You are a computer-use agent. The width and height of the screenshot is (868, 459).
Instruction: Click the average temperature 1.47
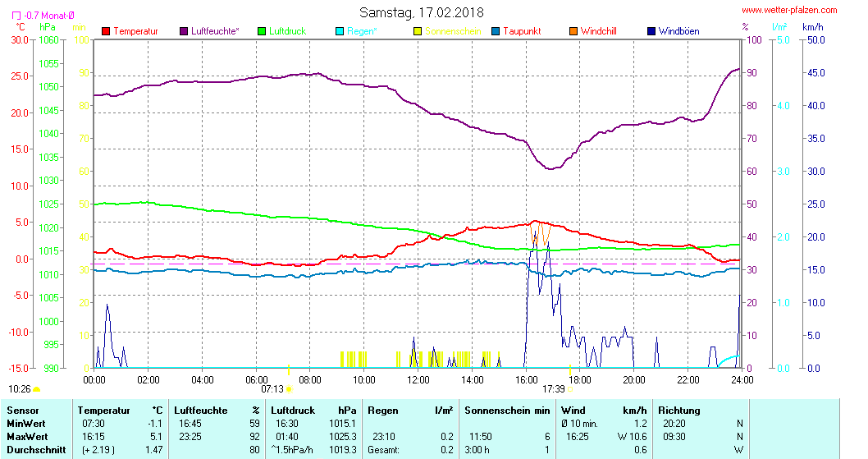click(x=153, y=450)
